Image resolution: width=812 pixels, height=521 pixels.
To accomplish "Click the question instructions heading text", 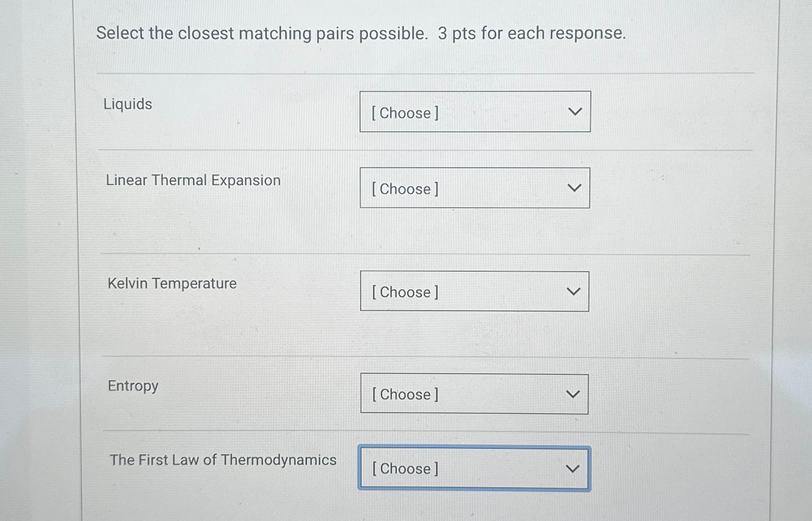I will point(361,33).
